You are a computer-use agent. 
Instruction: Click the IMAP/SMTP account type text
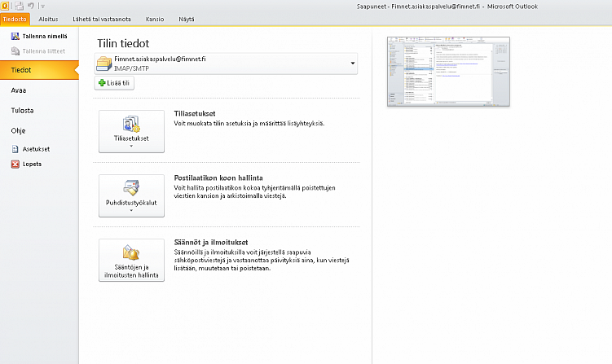[131, 68]
